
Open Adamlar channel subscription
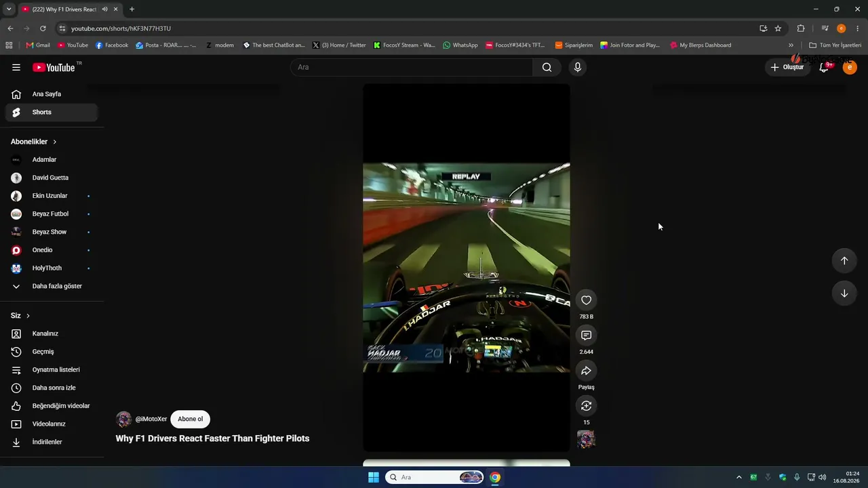52,160
